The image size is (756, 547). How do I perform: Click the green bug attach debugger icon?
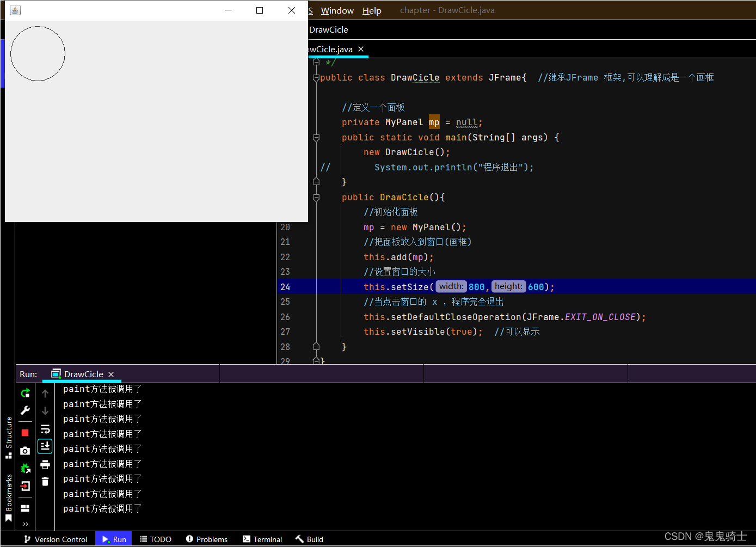click(25, 468)
